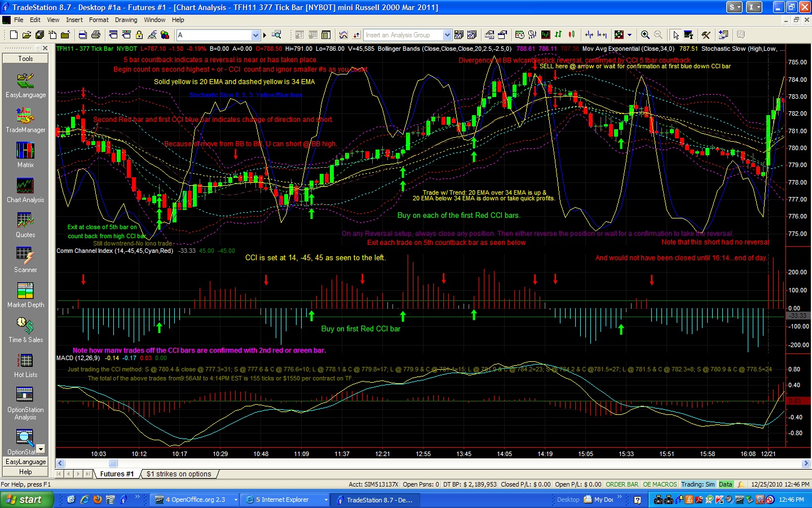Open the I dropdown in the title bar
Screen dimensions: 812x508
coord(754,7)
